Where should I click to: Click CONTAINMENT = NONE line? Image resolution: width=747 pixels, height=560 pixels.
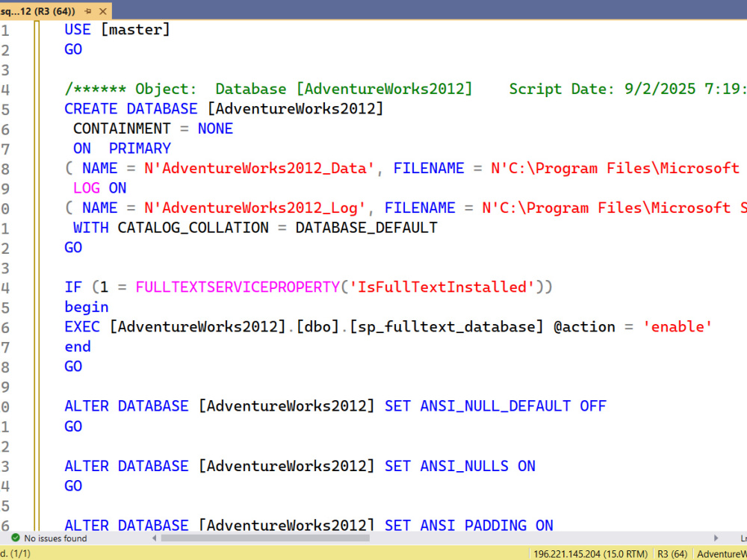tap(153, 128)
